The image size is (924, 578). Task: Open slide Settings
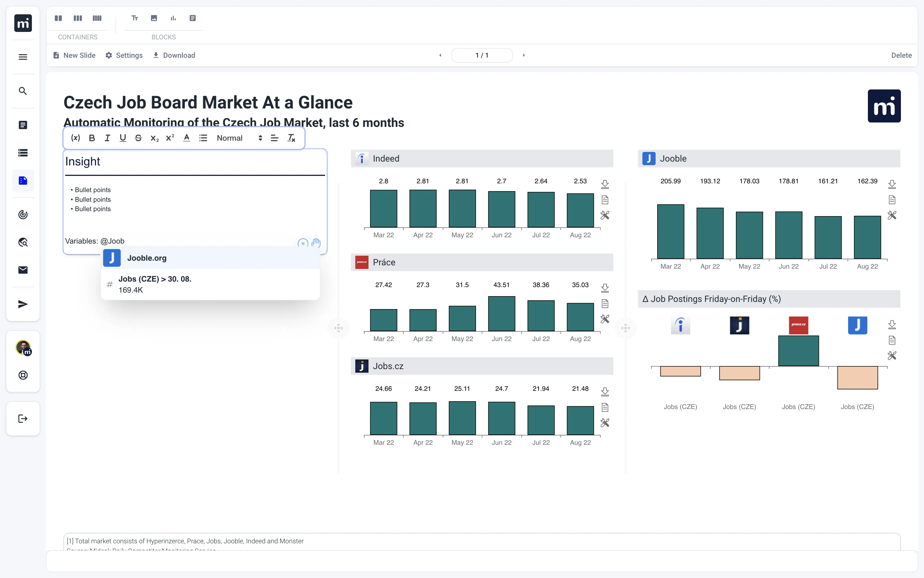[124, 55]
